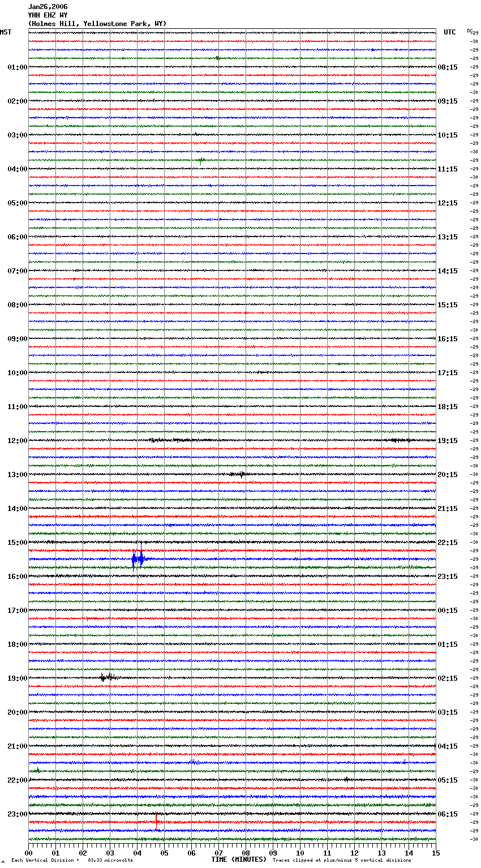Click the 06:15 UTC row label
The height and width of the screenshot is (868, 481).
pyautogui.click(x=448, y=814)
